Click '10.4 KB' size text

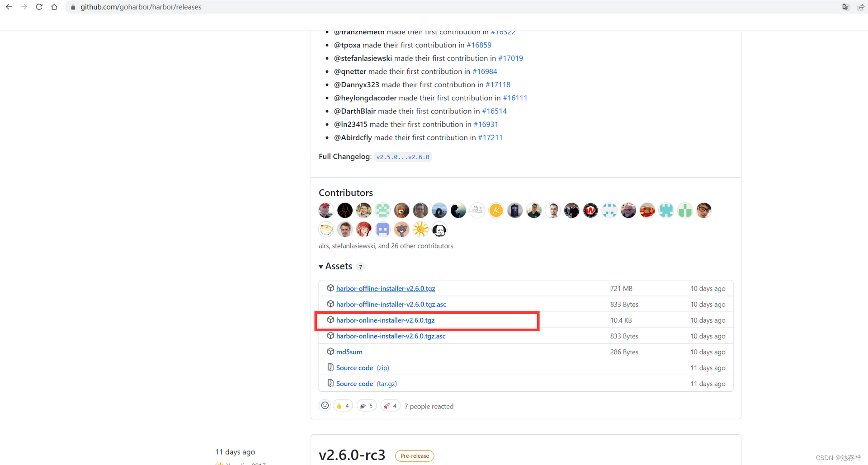(621, 320)
